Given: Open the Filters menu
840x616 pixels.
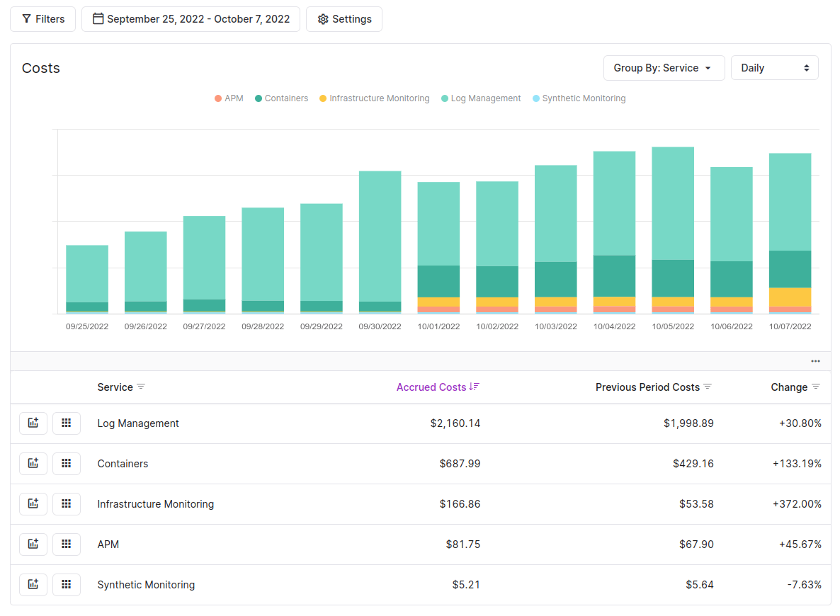Looking at the screenshot, I should [x=42, y=18].
